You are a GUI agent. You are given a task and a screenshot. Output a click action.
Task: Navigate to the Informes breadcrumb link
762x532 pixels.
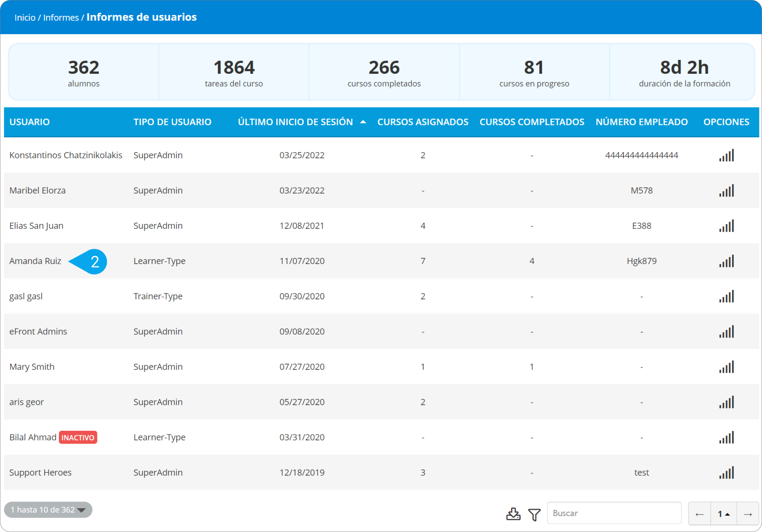pyautogui.click(x=61, y=18)
